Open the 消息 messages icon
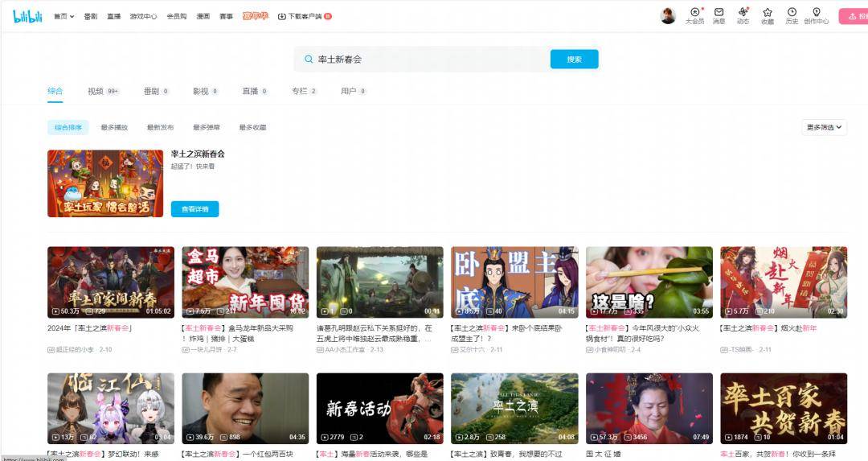Viewport: 868px width, 461px height. (719, 12)
